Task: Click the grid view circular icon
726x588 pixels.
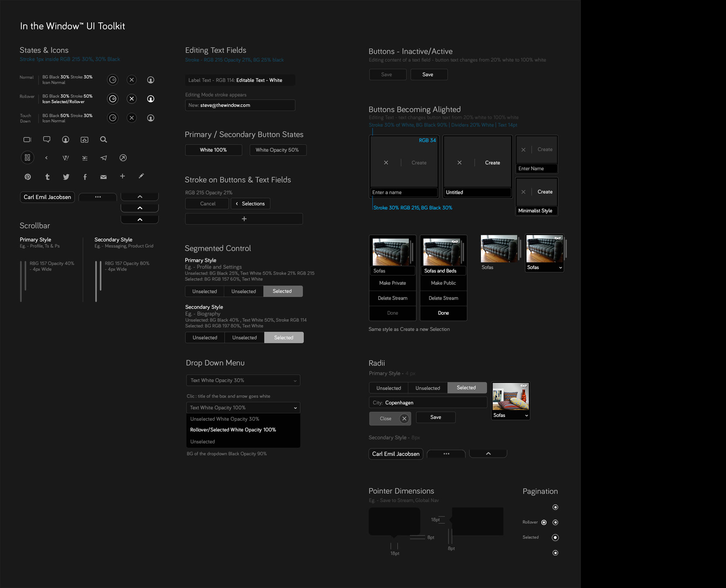Action: (x=28, y=158)
